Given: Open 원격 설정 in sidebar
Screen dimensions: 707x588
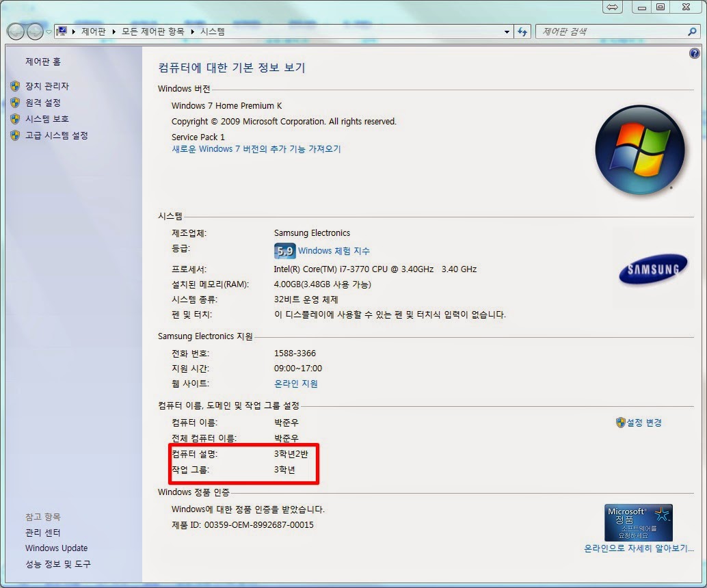Looking at the screenshot, I should click(43, 103).
